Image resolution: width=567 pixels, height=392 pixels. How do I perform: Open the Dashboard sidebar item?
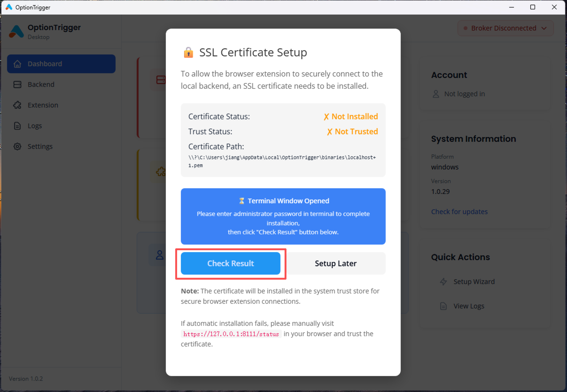[61, 64]
